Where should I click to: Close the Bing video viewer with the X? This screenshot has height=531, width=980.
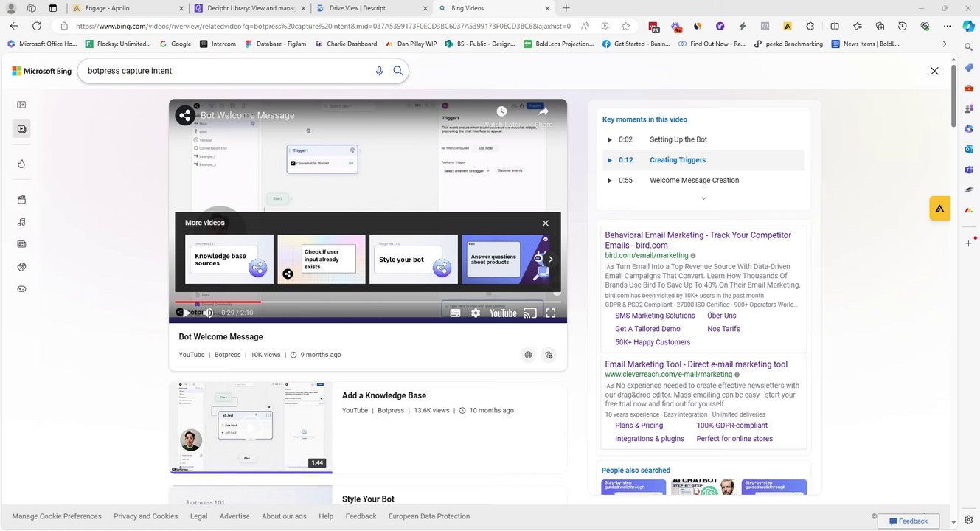coord(934,71)
